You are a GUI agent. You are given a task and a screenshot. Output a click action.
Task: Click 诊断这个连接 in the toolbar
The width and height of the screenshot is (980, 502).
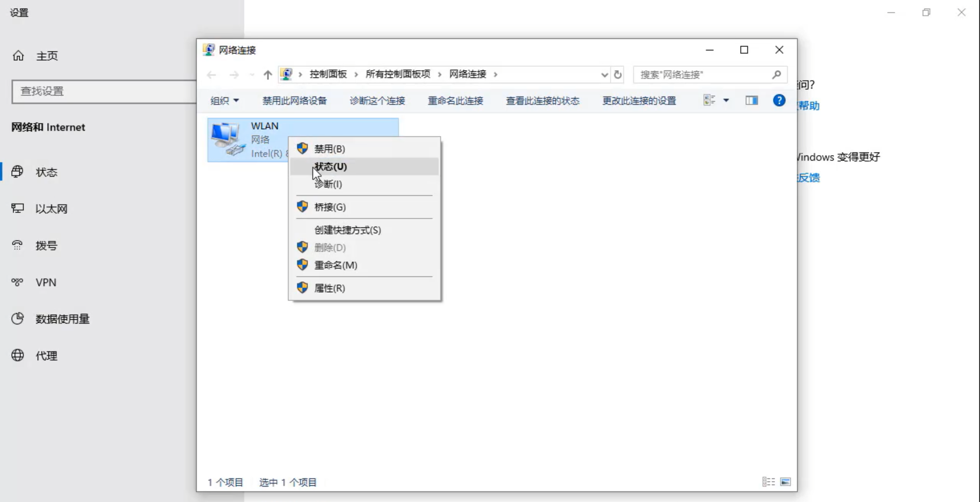point(377,101)
